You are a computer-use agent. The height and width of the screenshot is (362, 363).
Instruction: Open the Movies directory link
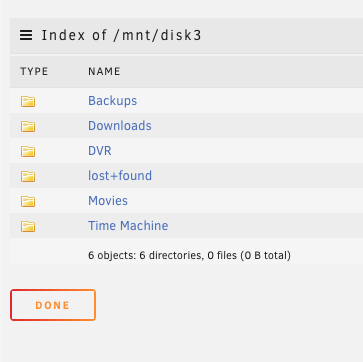click(108, 201)
